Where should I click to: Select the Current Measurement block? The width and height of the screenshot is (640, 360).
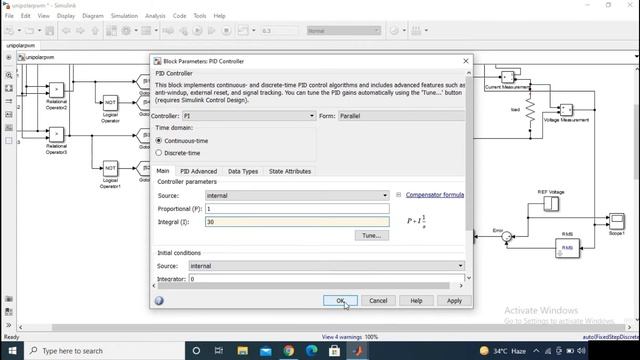(507, 77)
